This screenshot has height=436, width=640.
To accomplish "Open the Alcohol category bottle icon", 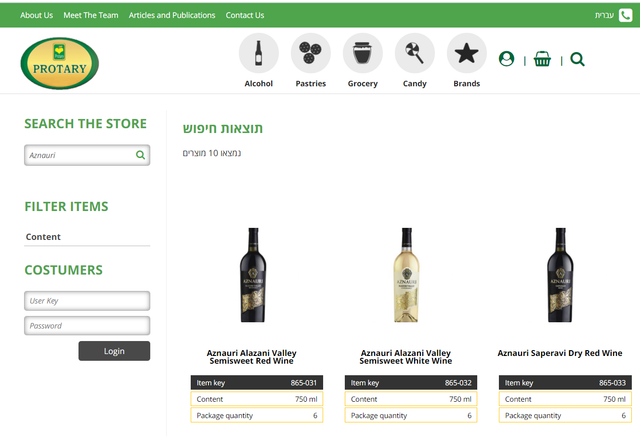I will (258, 53).
